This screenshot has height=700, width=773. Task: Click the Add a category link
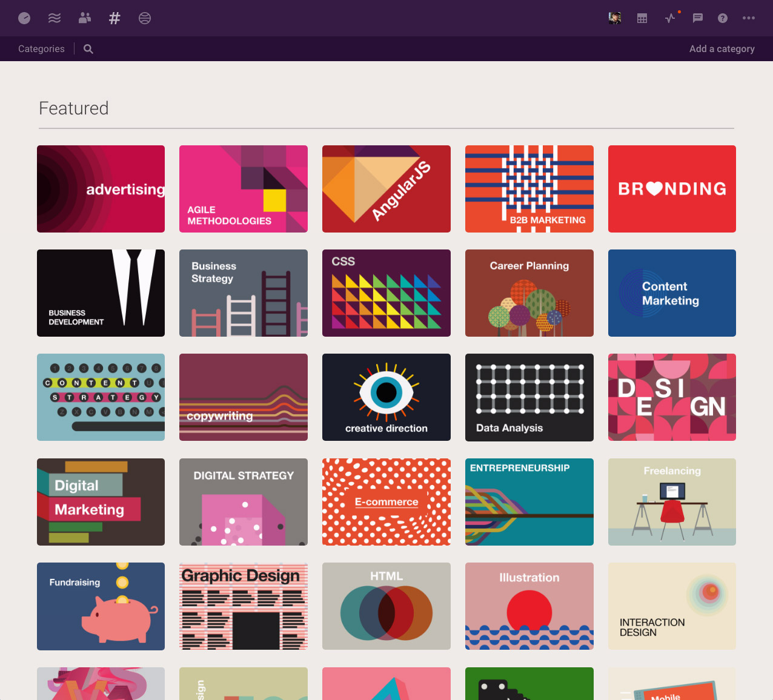click(722, 49)
